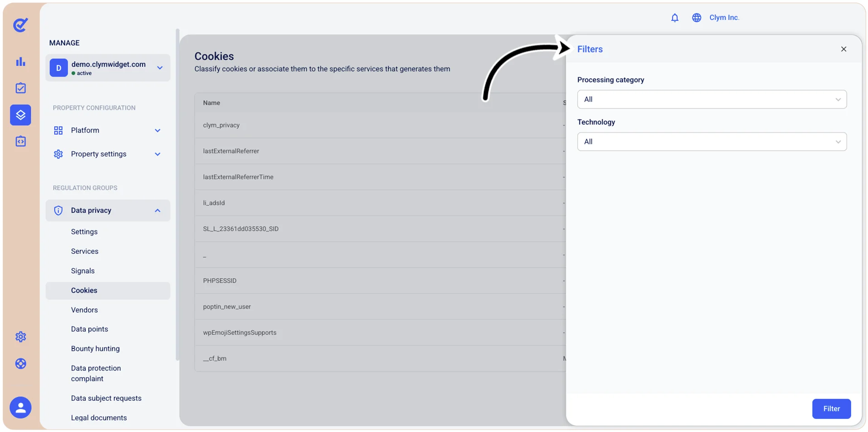The image size is (868, 432).
Task: Select the __cf_bm cookie row
Action: coord(380,359)
